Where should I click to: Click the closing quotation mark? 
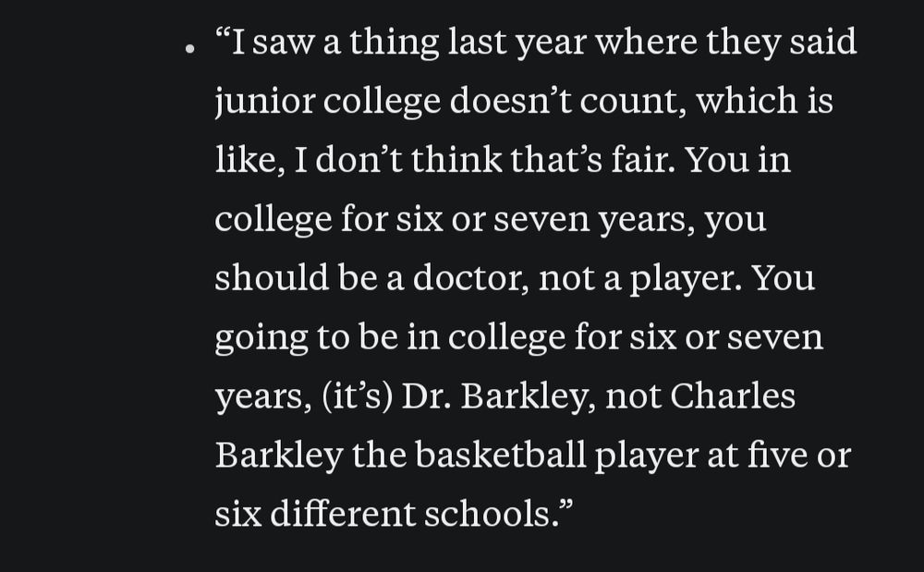pyautogui.click(x=565, y=505)
